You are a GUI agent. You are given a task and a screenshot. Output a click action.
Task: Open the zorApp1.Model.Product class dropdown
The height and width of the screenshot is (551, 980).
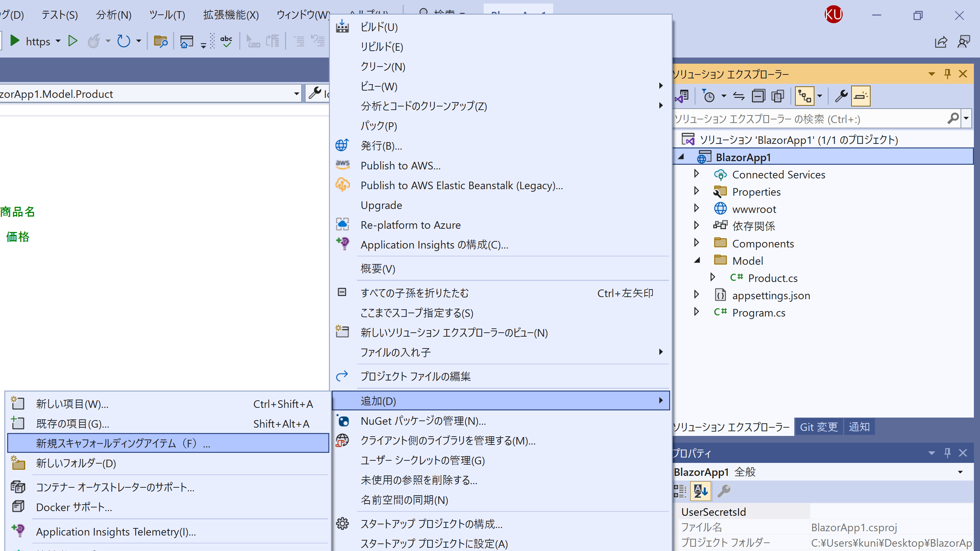296,94
